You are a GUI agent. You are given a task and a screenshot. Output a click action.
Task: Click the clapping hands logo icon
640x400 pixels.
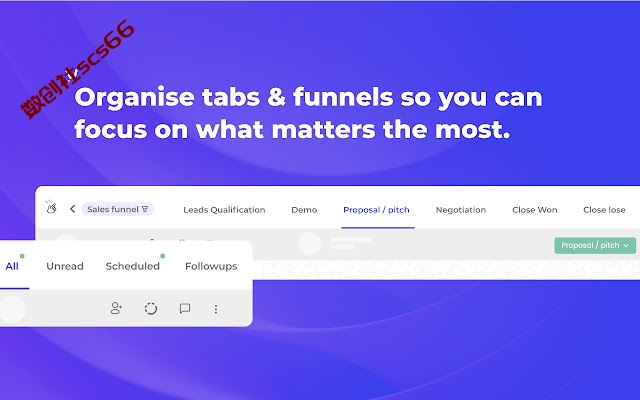click(x=51, y=207)
